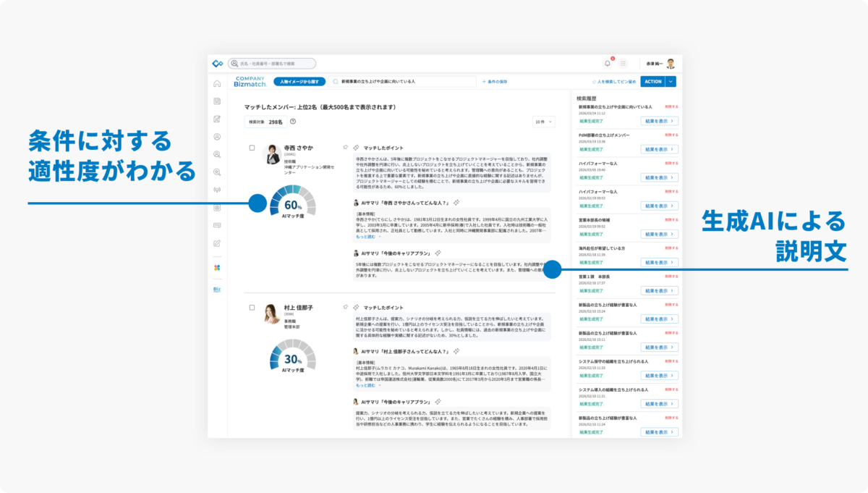868x493 pixels.
Task: Click 条件の保存 link
Action: (495, 82)
